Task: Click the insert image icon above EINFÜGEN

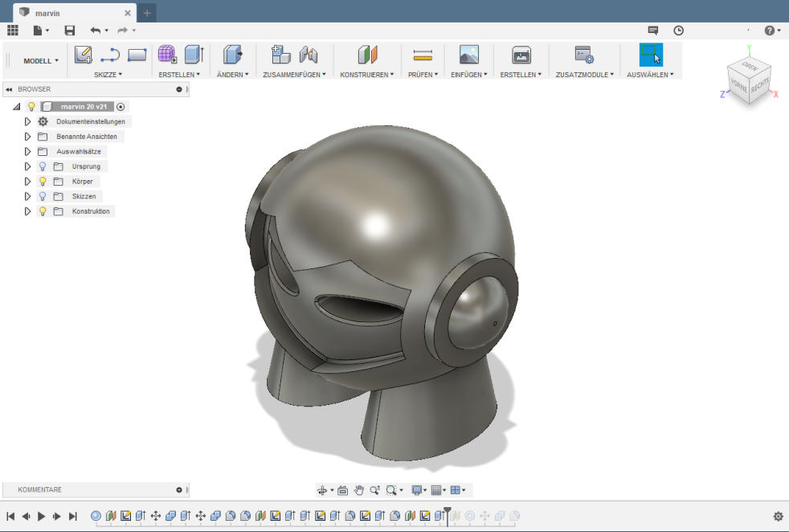Action: [469, 55]
